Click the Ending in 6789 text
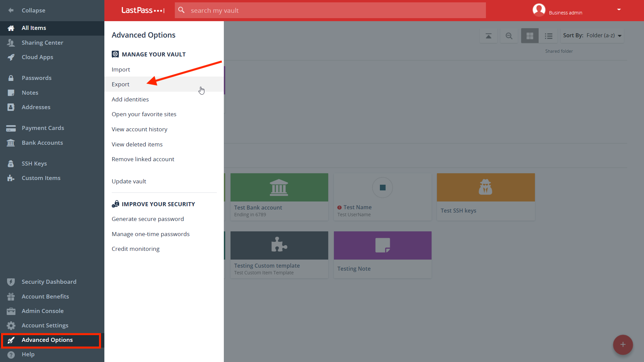The image size is (644, 362). [x=250, y=215]
